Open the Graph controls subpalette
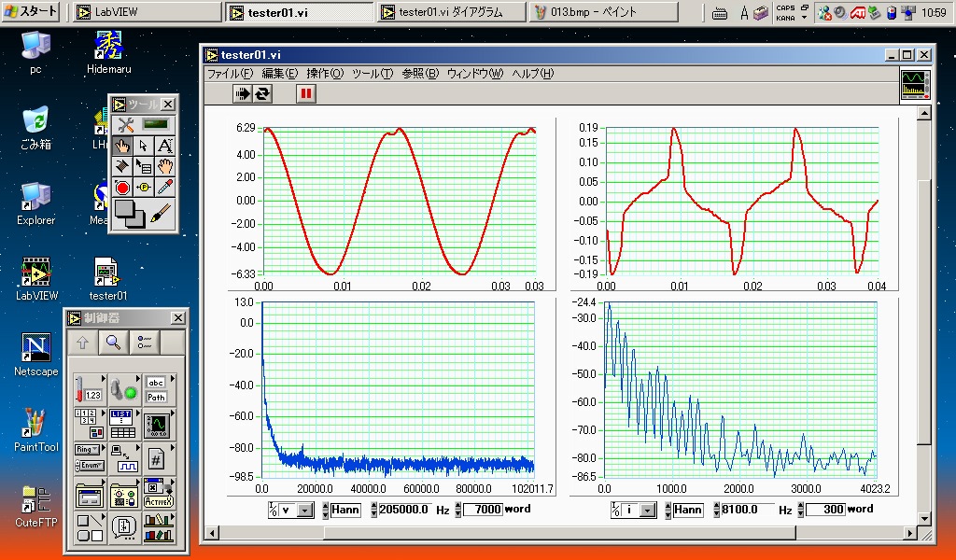956x560 pixels. [x=156, y=424]
